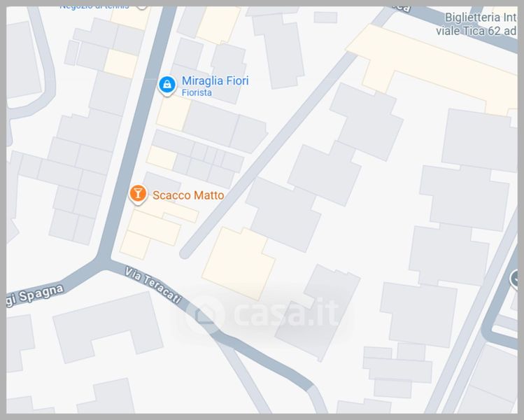Click the small yellow building below Miraglia Fiori

(x=173, y=113)
